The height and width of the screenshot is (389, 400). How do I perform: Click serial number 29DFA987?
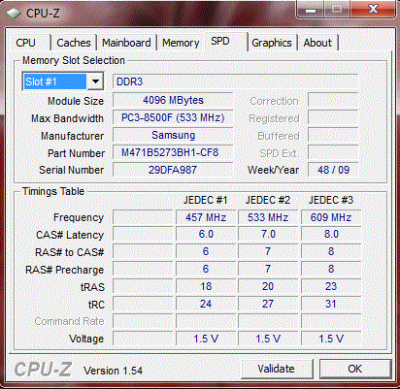tap(173, 170)
